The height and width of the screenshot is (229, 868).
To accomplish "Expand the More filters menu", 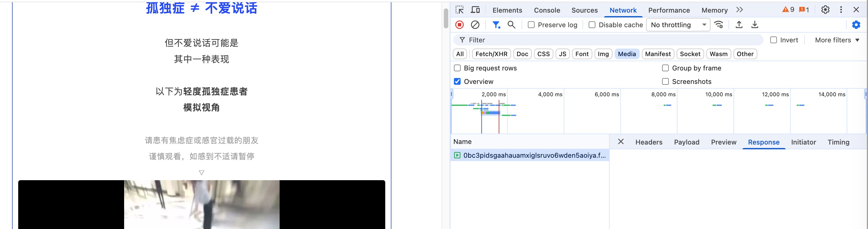I will click(837, 40).
